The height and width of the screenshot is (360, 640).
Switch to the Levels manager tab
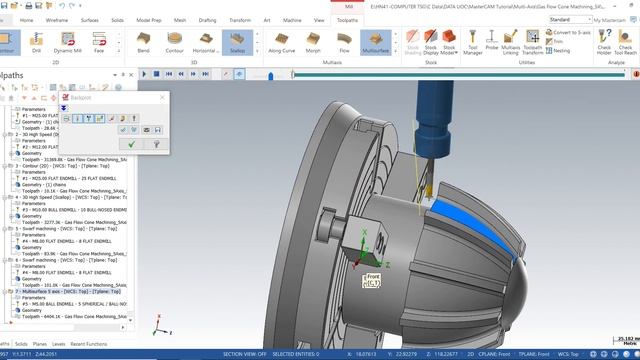58,344
